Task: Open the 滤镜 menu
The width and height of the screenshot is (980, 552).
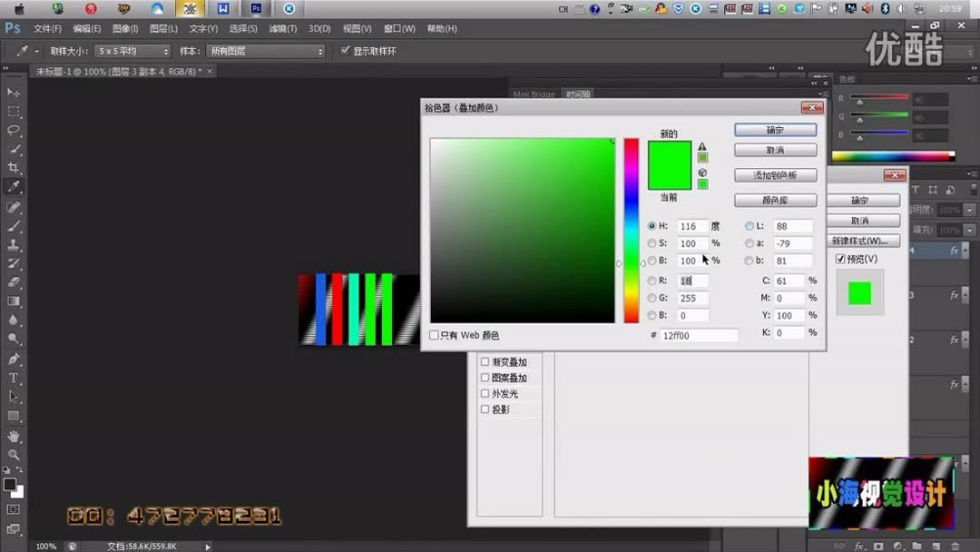Action: coord(282,28)
